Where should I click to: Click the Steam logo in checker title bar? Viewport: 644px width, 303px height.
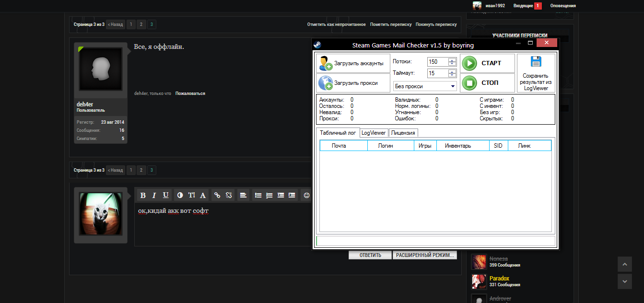[317, 45]
